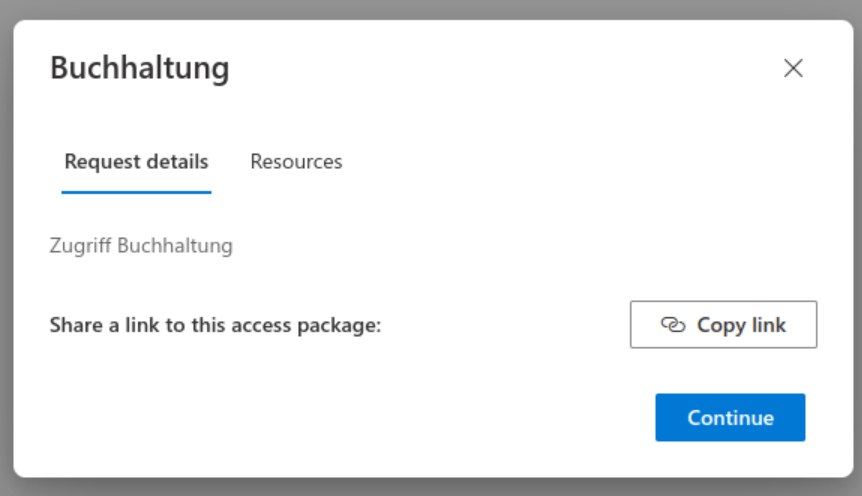The height and width of the screenshot is (496, 862).
Task: Hit the X icon in the dialog corner
Action: point(793,68)
